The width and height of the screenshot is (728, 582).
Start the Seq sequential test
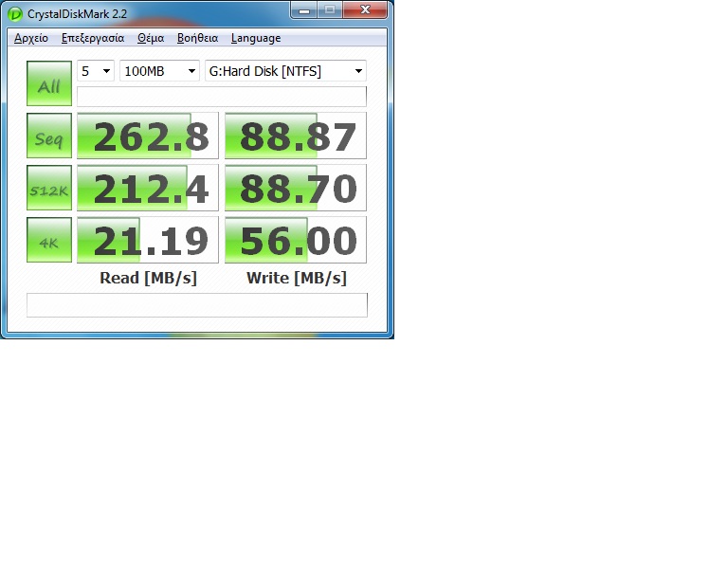pyautogui.click(x=49, y=136)
